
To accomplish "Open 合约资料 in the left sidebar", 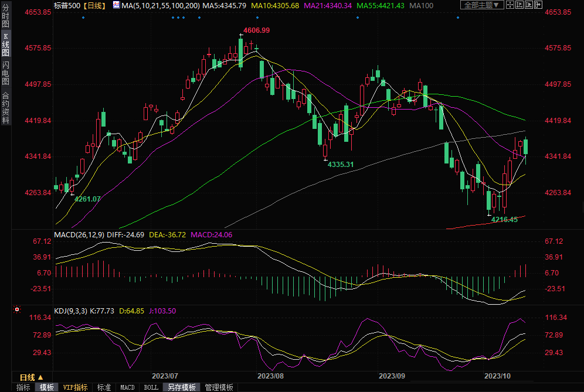I will click(x=6, y=108).
